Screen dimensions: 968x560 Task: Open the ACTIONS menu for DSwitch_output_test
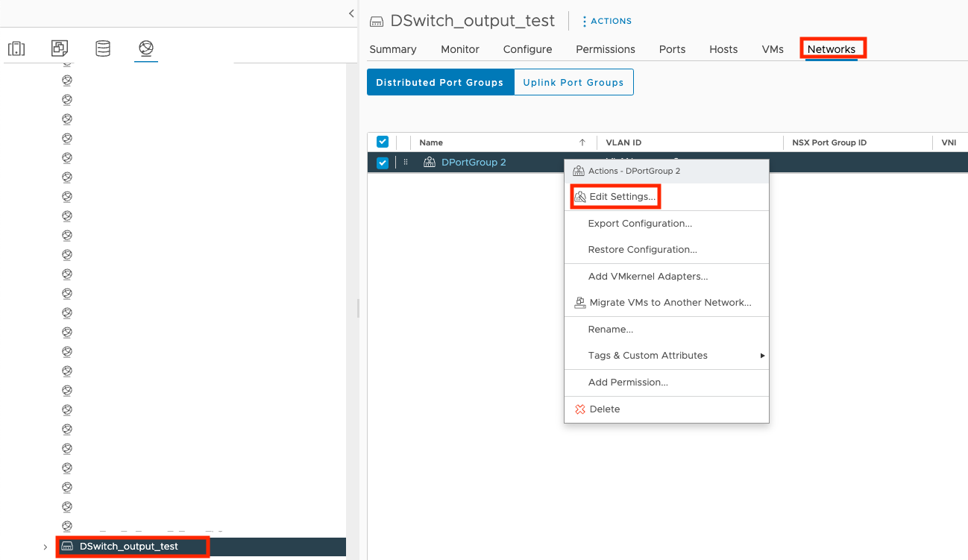tap(606, 21)
